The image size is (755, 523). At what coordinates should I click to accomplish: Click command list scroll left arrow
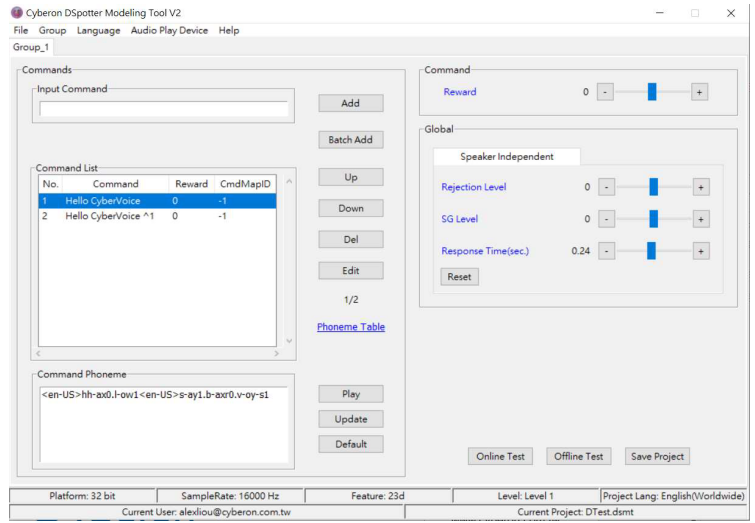point(38,353)
